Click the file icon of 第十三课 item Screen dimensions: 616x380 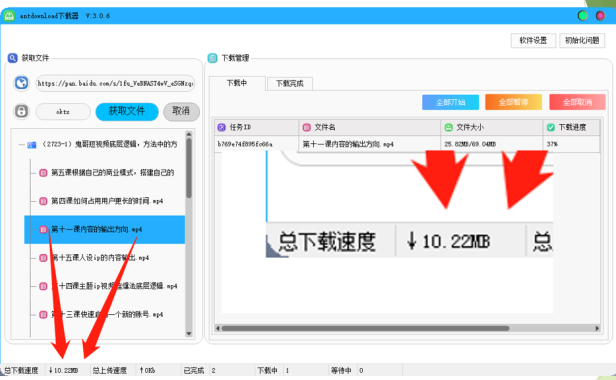point(43,314)
